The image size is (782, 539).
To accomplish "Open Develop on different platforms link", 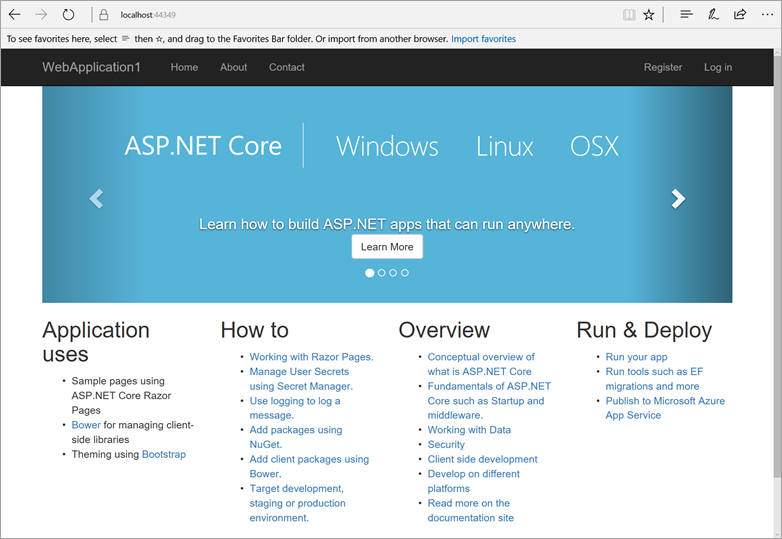I will [x=473, y=481].
